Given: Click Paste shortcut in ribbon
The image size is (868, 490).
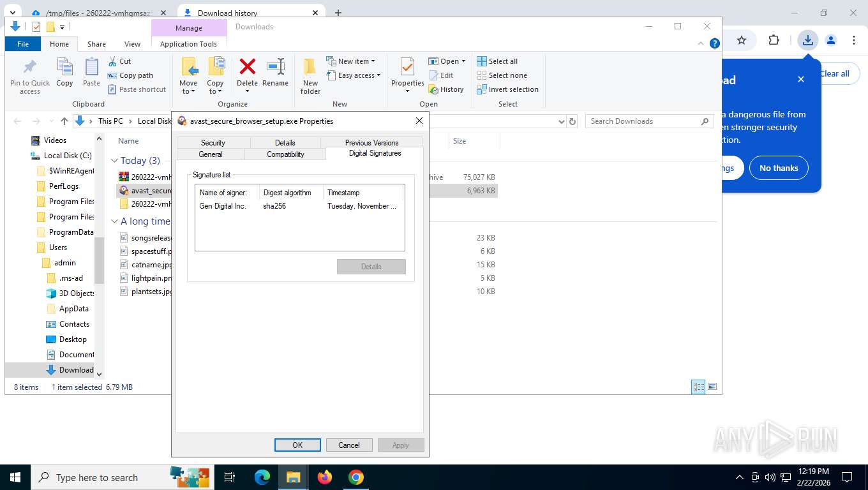Looking at the screenshot, I should tap(137, 89).
